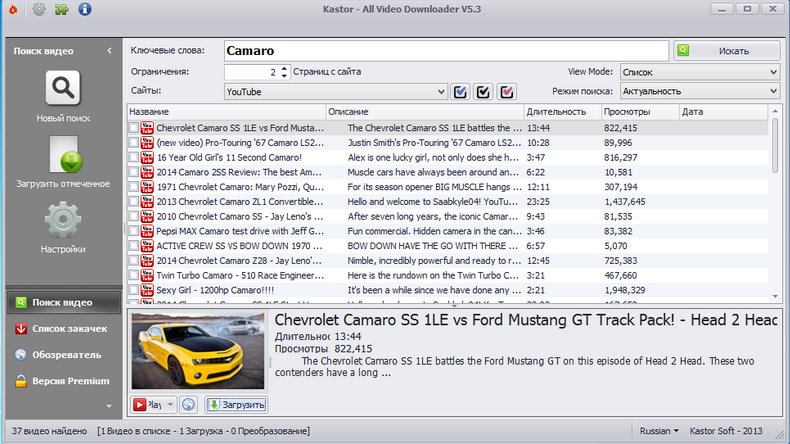Click YouTube icon of Pepsi MAX Camaro row
Image resolution: width=790 pixels, height=444 pixels.
(147, 231)
